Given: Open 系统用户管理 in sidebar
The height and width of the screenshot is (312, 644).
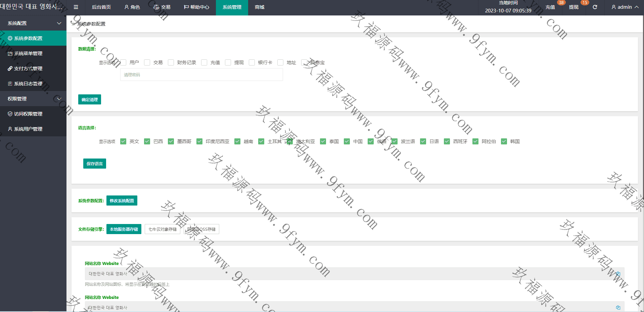Looking at the screenshot, I should point(28,129).
